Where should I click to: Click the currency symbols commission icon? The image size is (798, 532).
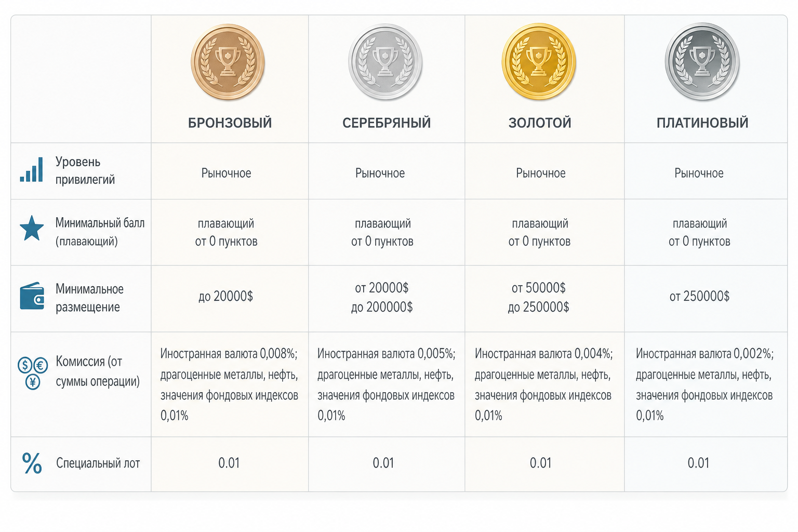tap(33, 373)
